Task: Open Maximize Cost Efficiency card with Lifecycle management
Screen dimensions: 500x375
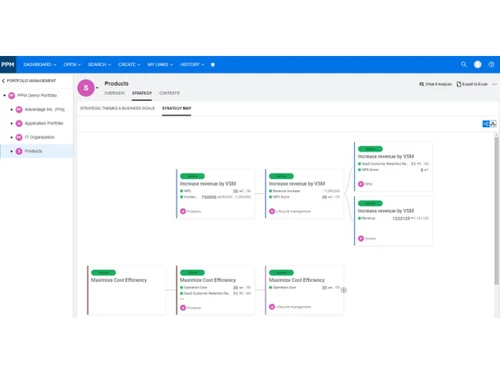Action: coord(304,290)
